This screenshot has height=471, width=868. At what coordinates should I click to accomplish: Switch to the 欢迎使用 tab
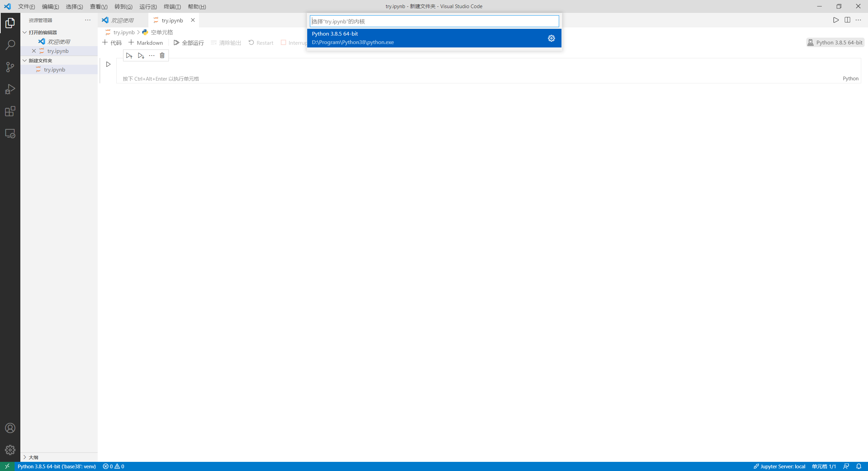122,20
